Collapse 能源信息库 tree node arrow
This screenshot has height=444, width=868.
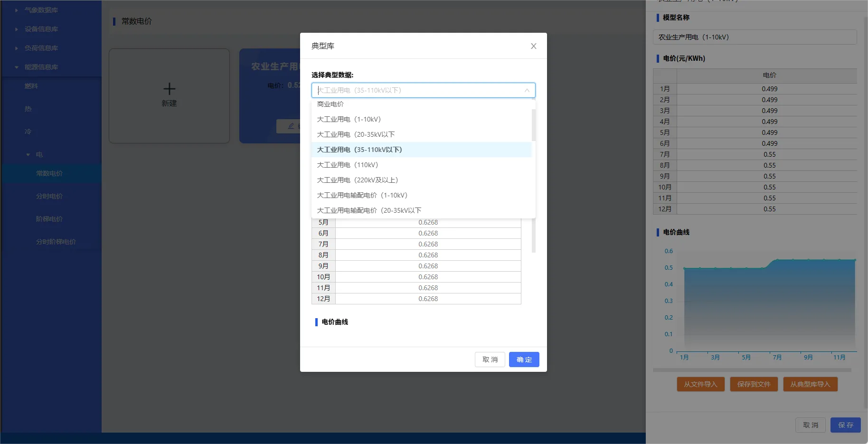click(17, 67)
